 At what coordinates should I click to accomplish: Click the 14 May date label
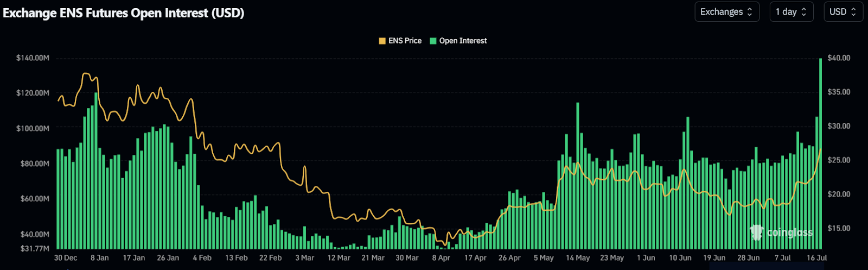pos(578,258)
